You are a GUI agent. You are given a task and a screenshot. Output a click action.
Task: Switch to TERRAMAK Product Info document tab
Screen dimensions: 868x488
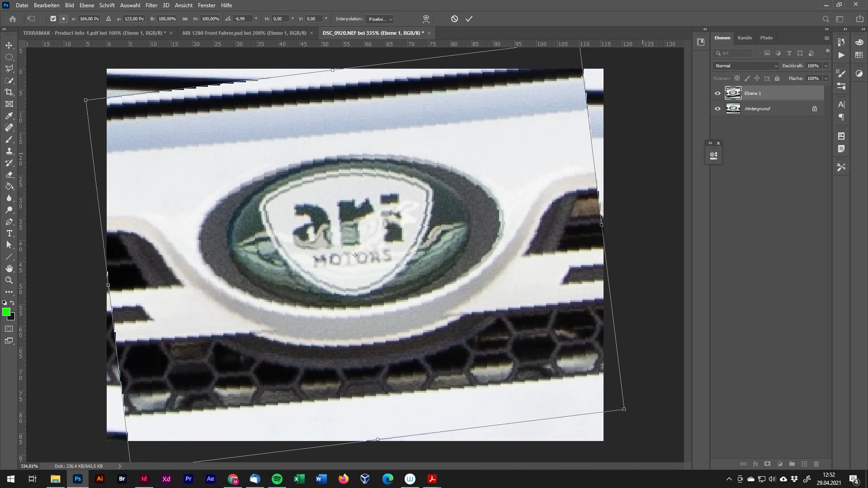point(94,33)
